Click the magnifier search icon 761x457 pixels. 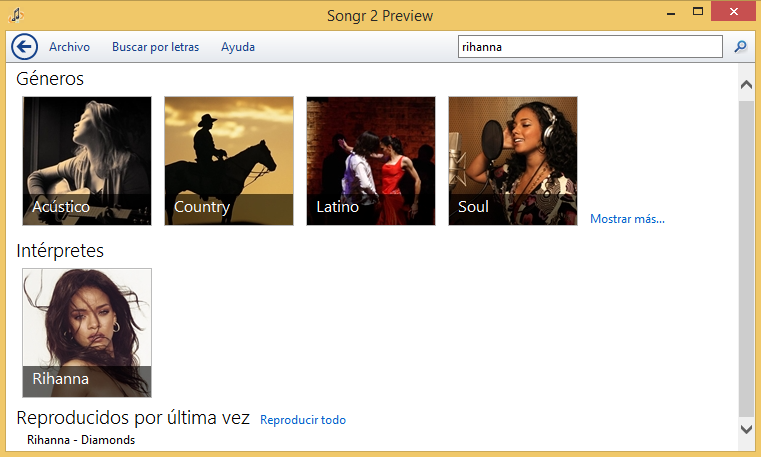(741, 47)
